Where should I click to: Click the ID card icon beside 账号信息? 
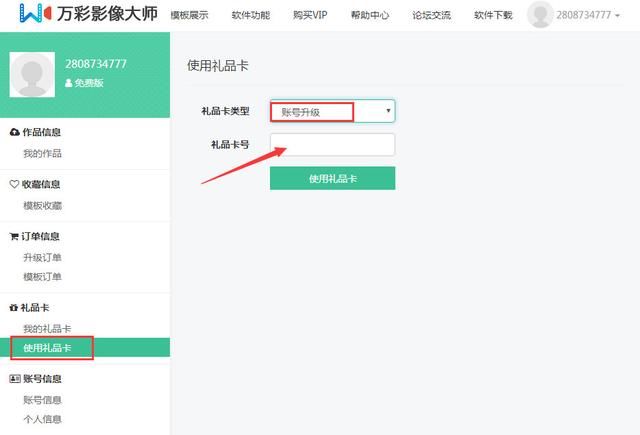pos(15,379)
